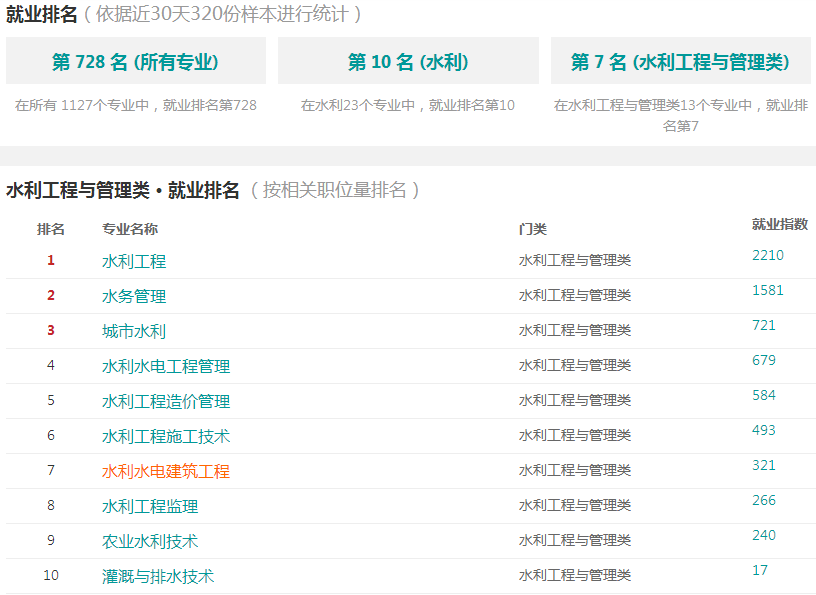Click the 排名 column header
Viewport: 816px width, 595px height.
[x=50, y=229]
